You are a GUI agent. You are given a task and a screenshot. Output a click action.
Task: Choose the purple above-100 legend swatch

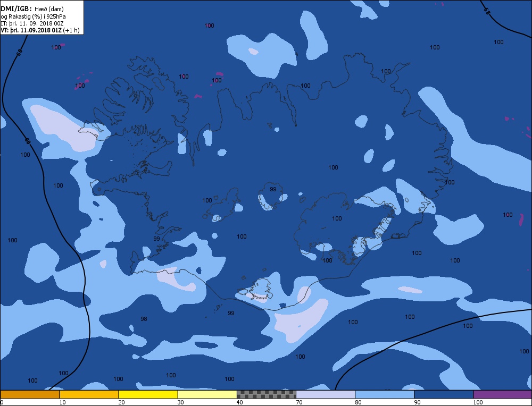(x=503, y=394)
